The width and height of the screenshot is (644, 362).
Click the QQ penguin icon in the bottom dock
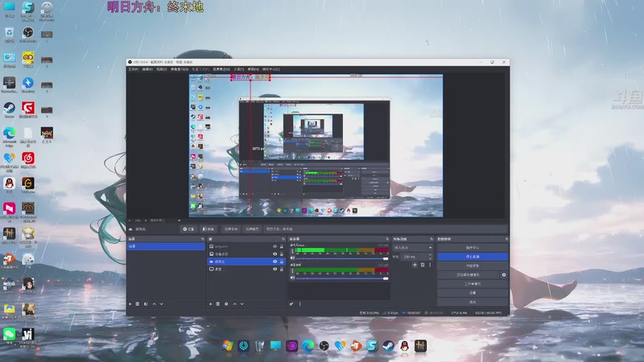(405, 346)
